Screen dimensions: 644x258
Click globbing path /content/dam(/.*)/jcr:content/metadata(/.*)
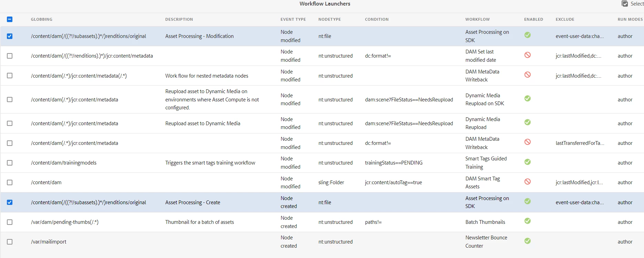79,76
